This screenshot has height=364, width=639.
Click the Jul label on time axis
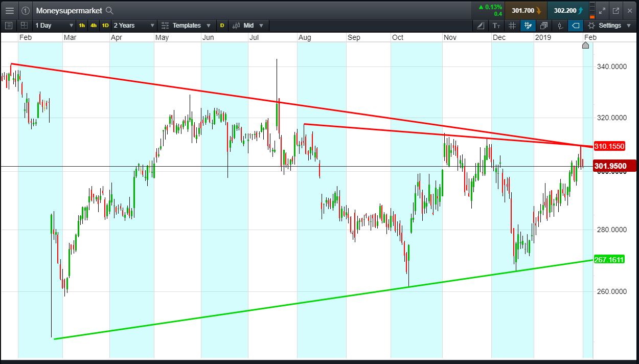tap(255, 37)
